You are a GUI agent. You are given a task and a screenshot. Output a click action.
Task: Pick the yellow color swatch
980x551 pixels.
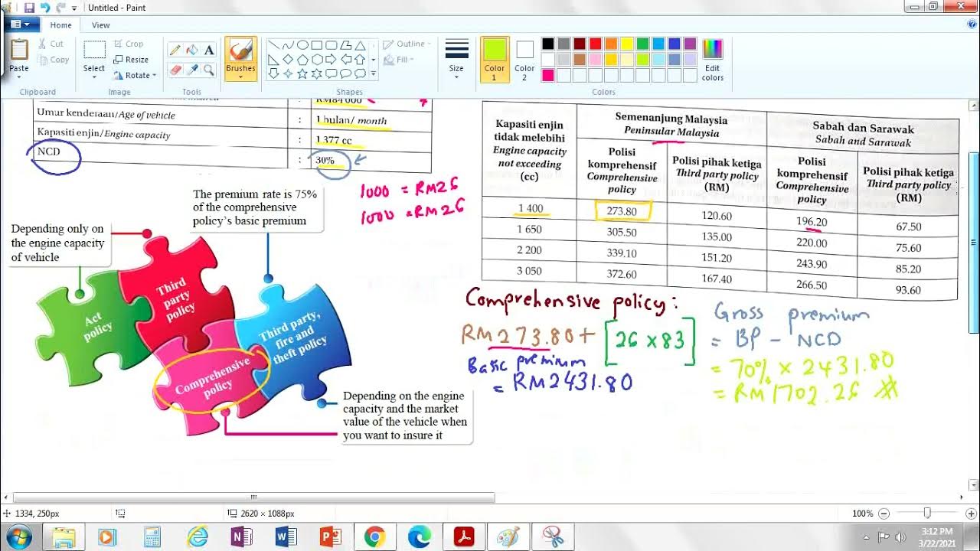pos(627,44)
